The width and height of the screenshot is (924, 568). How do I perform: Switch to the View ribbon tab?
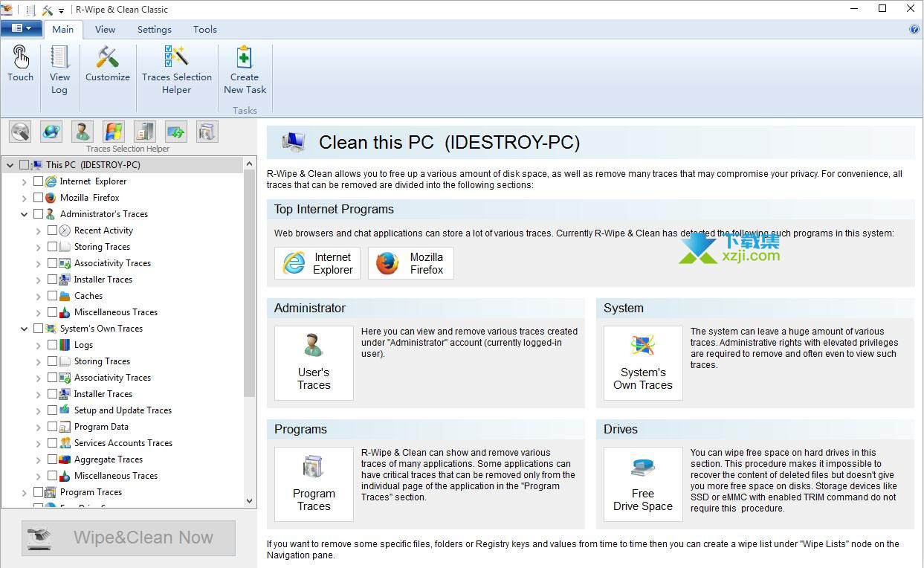(x=105, y=30)
